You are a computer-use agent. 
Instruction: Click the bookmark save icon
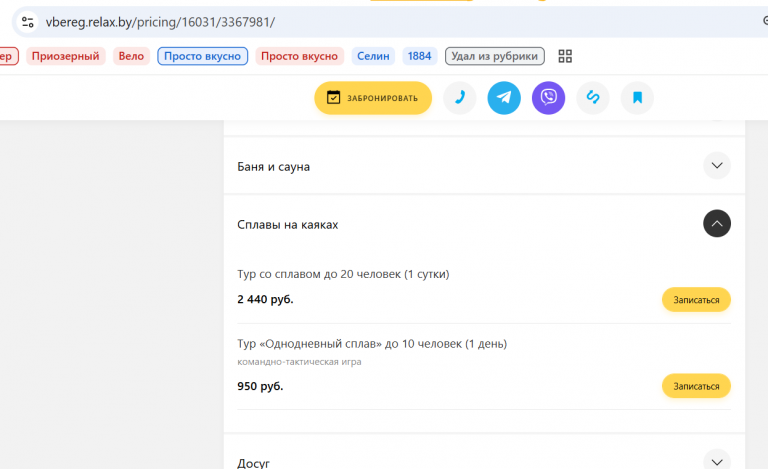click(637, 98)
